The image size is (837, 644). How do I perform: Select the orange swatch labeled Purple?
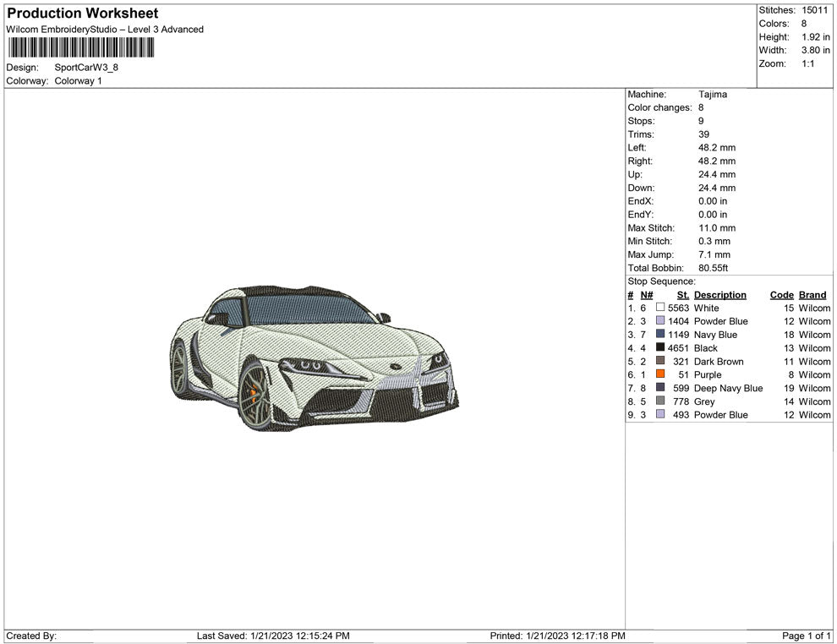pyautogui.click(x=660, y=374)
